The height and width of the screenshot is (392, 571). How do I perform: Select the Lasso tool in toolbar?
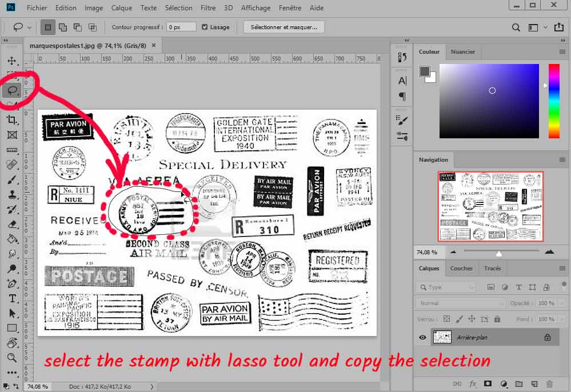13,90
